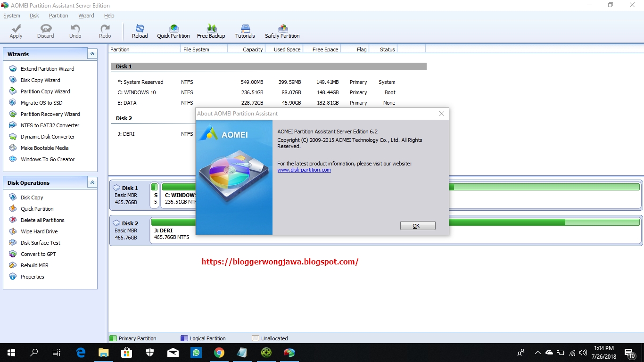Click the Apply toolbar icon
The width and height of the screenshot is (644, 362).
16,32
